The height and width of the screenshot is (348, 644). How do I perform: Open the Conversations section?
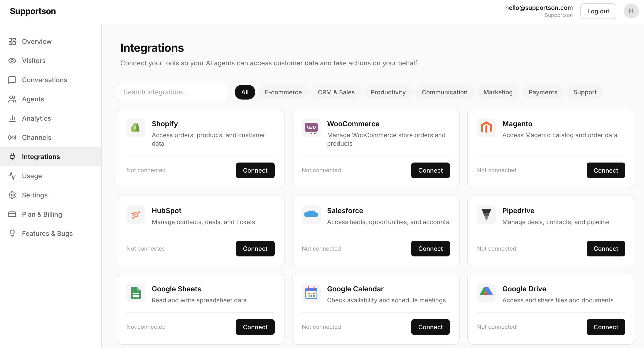(x=51, y=80)
